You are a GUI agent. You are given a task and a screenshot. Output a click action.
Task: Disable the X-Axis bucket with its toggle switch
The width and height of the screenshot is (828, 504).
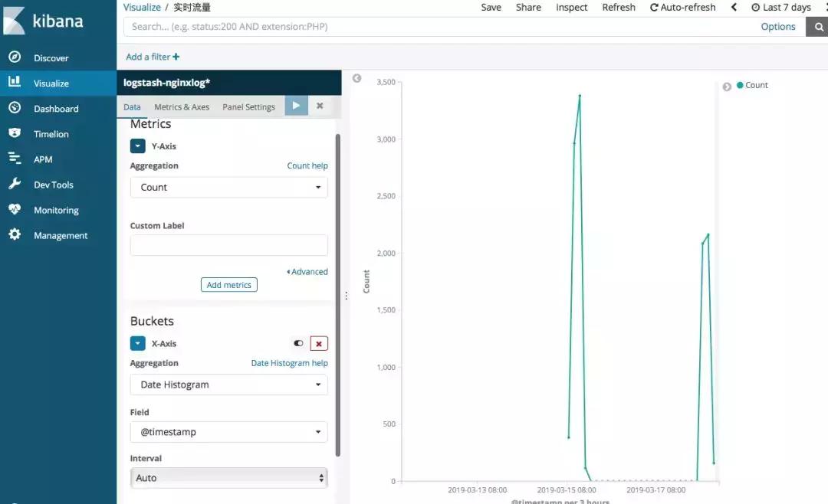(298, 343)
